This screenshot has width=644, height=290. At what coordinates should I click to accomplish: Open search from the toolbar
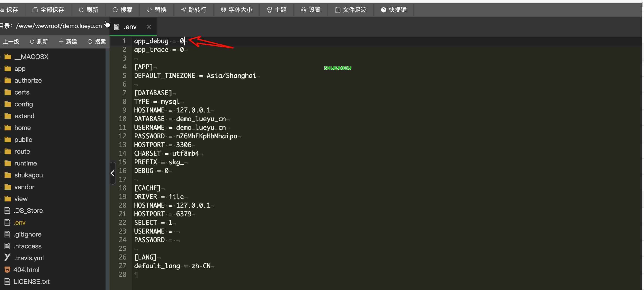122,10
